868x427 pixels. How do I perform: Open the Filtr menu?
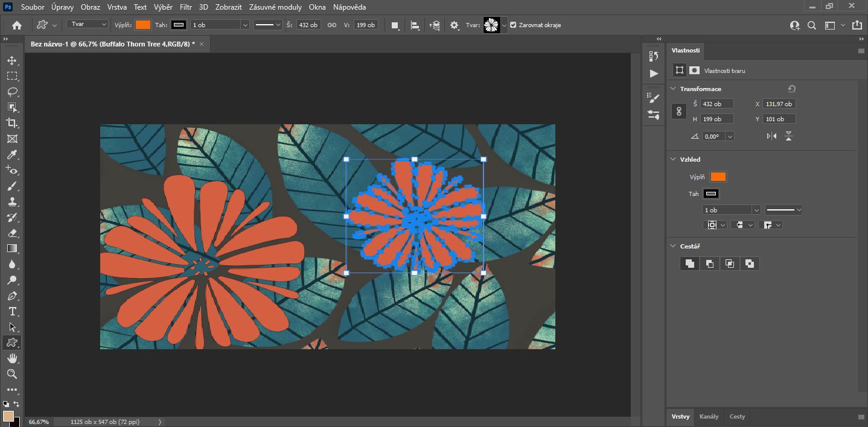(186, 7)
